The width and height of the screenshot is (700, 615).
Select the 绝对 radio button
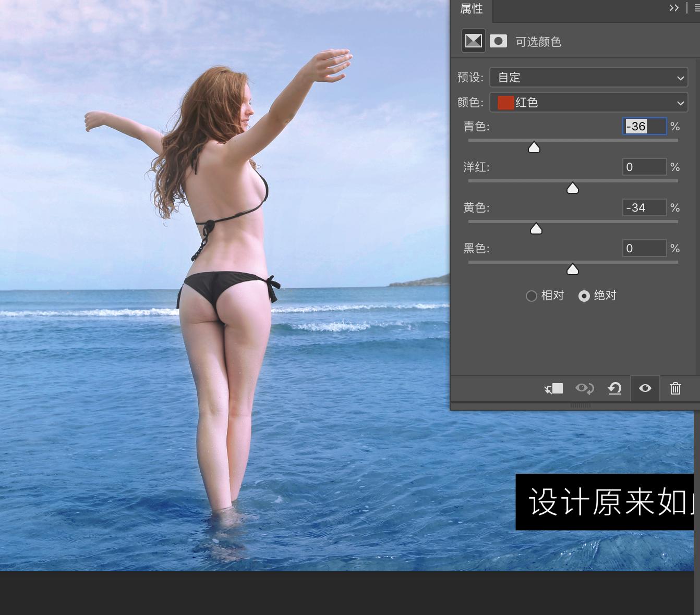click(584, 296)
